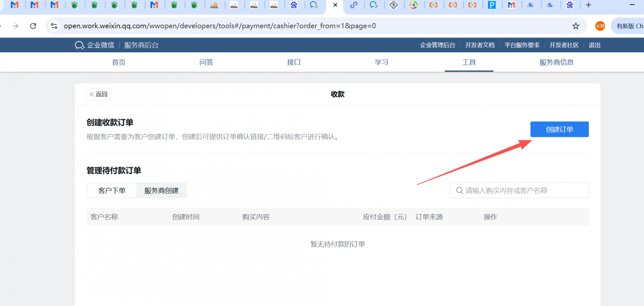Open the 接口 navigation item

pos(294,62)
